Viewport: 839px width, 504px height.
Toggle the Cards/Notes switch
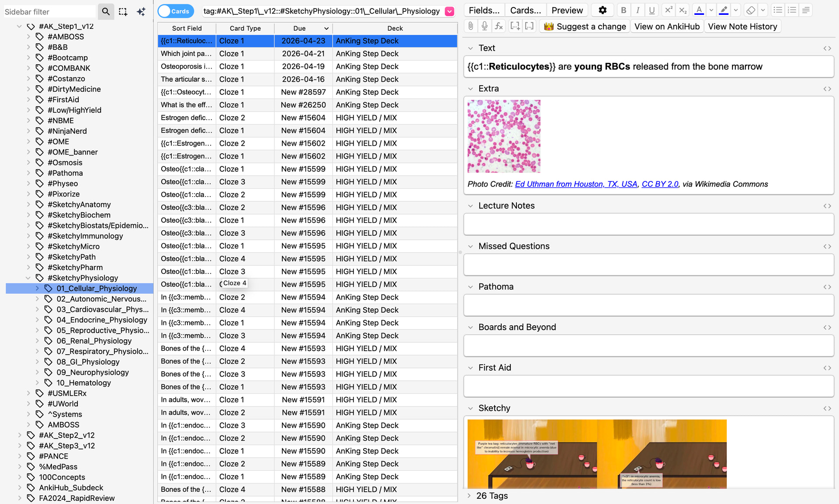[176, 11]
